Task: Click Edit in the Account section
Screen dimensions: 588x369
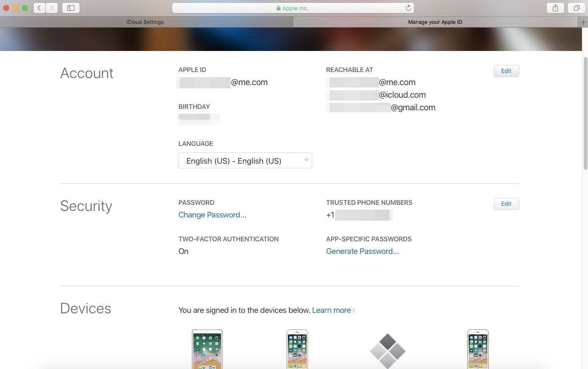Action: click(506, 71)
